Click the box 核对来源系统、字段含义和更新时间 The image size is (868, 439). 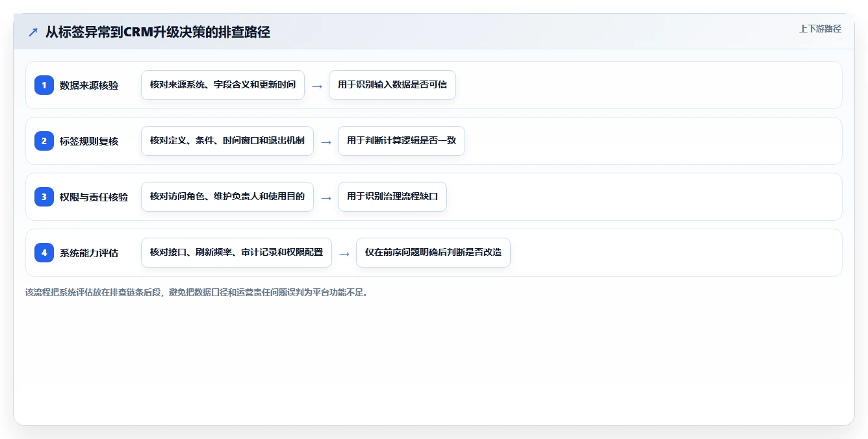[x=223, y=85]
